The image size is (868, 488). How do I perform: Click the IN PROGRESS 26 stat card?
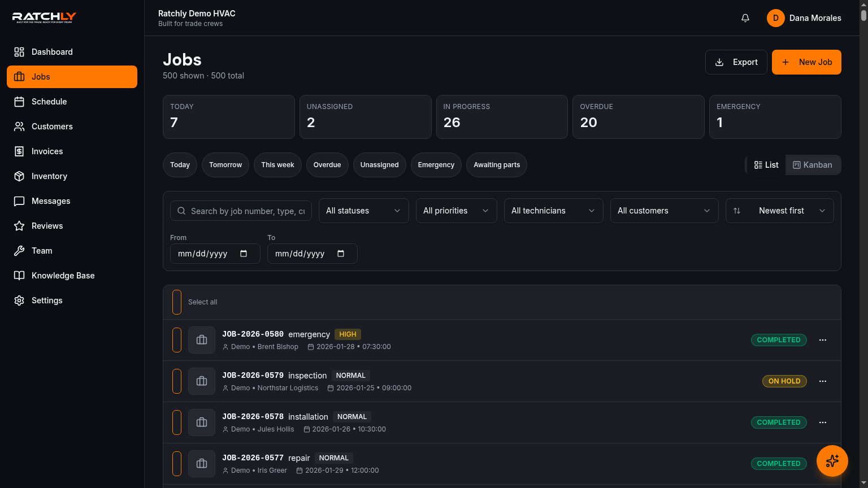502,117
